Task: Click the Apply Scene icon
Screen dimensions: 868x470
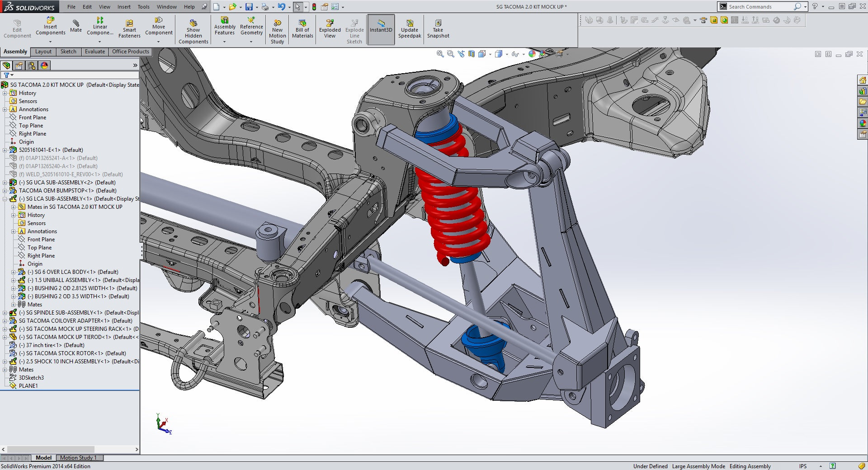Action: point(543,54)
